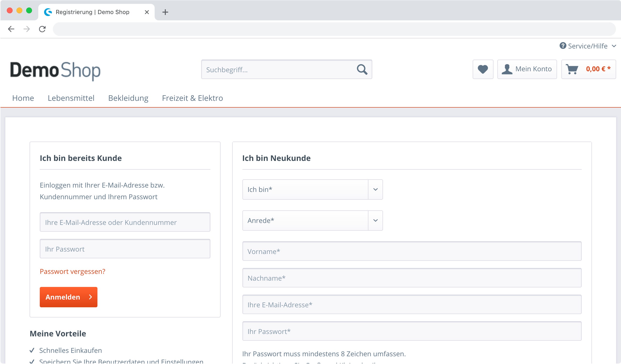The width and height of the screenshot is (621, 364).
Task: Submit search with magnifier icon
Action: (x=362, y=70)
